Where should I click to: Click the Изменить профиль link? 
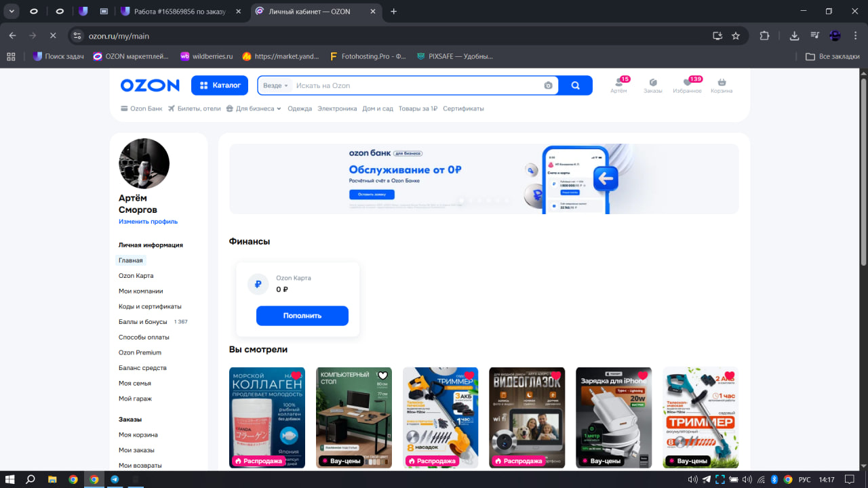[x=148, y=222]
